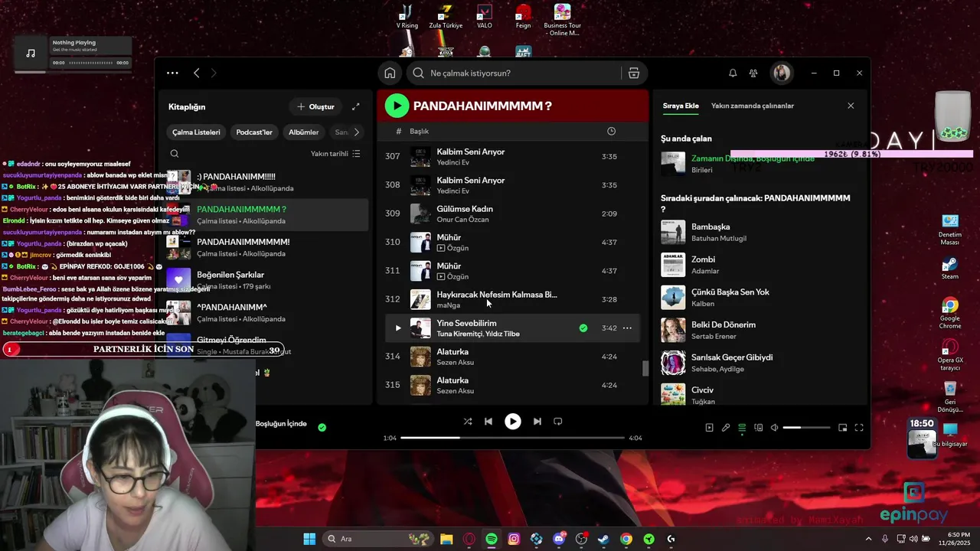The image size is (980, 551).
Task: Open the VALO desktop shortcut
Action: pos(485,17)
